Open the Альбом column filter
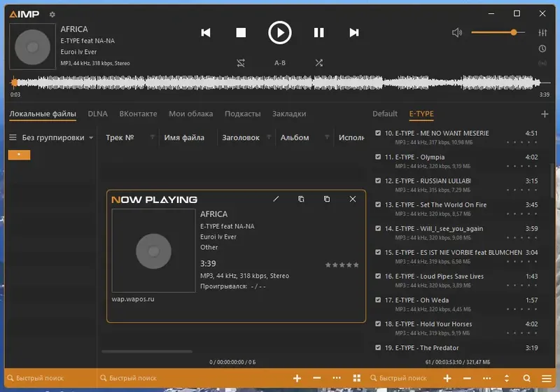Viewport: 560px width, 392px height. [x=327, y=137]
